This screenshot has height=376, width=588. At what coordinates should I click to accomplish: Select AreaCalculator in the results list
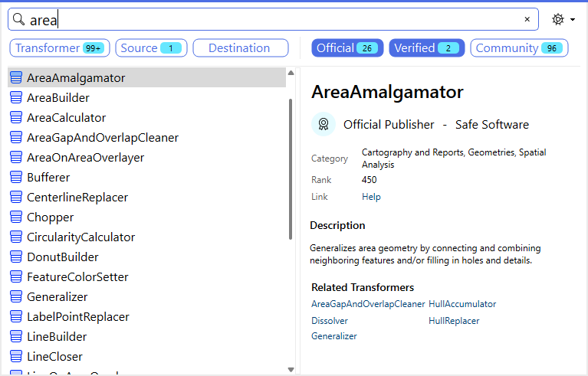(66, 118)
